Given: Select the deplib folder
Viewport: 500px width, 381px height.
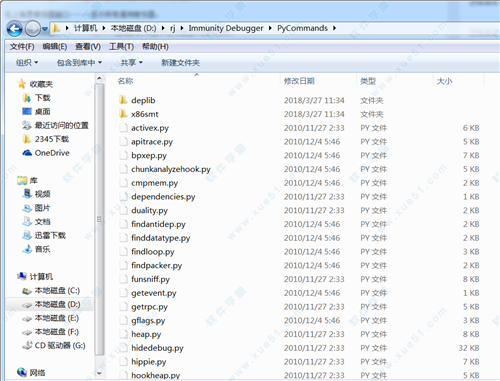Looking at the screenshot, I should pyautogui.click(x=137, y=100).
